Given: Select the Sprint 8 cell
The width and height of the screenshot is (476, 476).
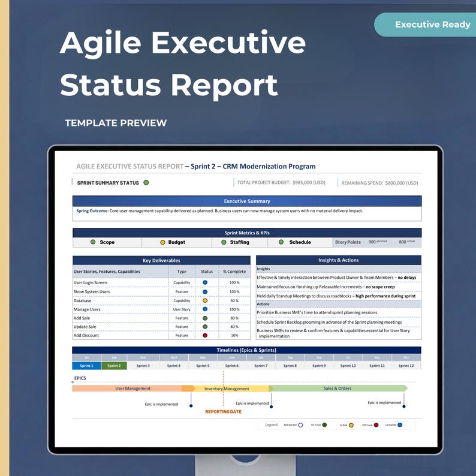Looking at the screenshot, I should pos(290,366).
